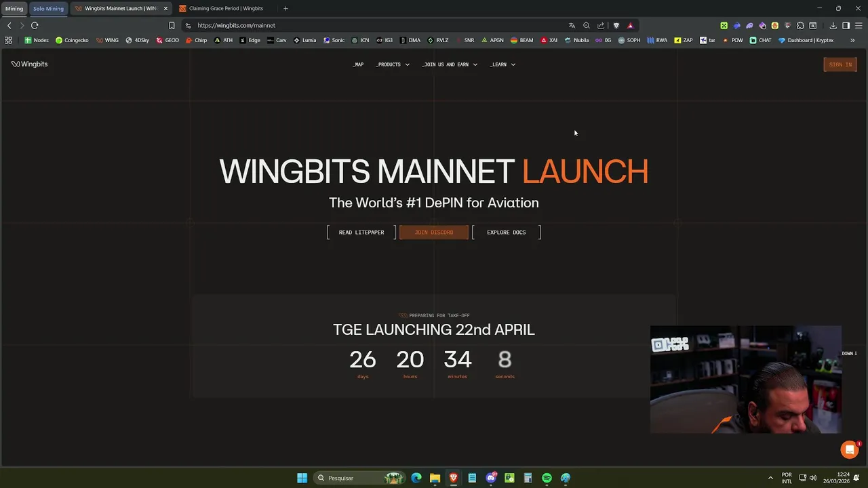Reload the page with the refresh icon

coord(35,25)
